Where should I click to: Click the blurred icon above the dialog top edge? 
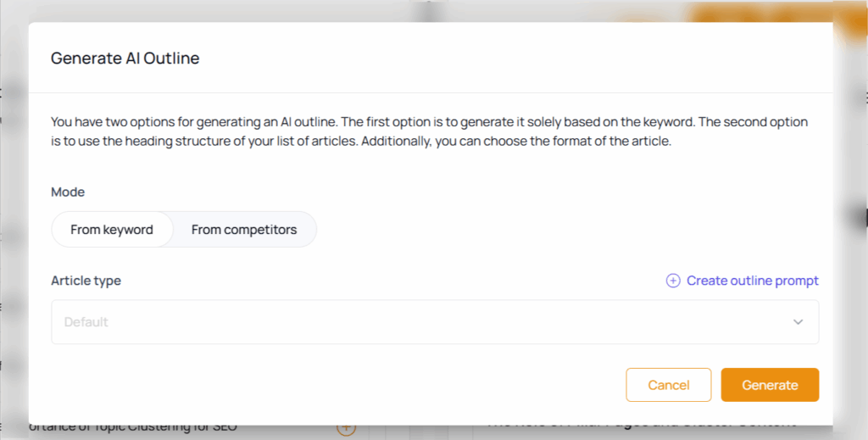(x=429, y=11)
